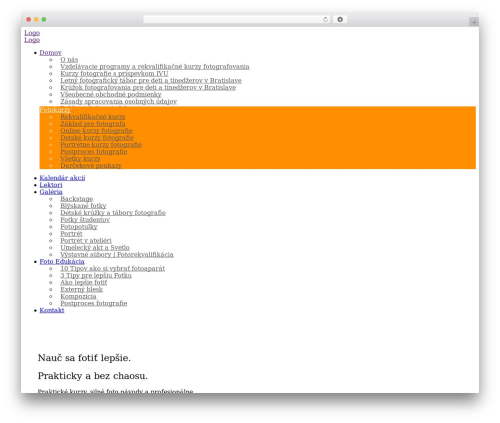This screenshot has height=423, width=500.
Task: Open Postproces fotografie under Foto Edukácia
Action: click(94, 304)
